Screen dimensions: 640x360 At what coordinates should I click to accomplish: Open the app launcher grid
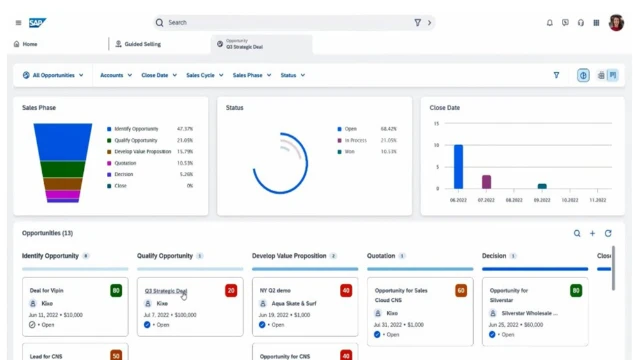click(596, 23)
